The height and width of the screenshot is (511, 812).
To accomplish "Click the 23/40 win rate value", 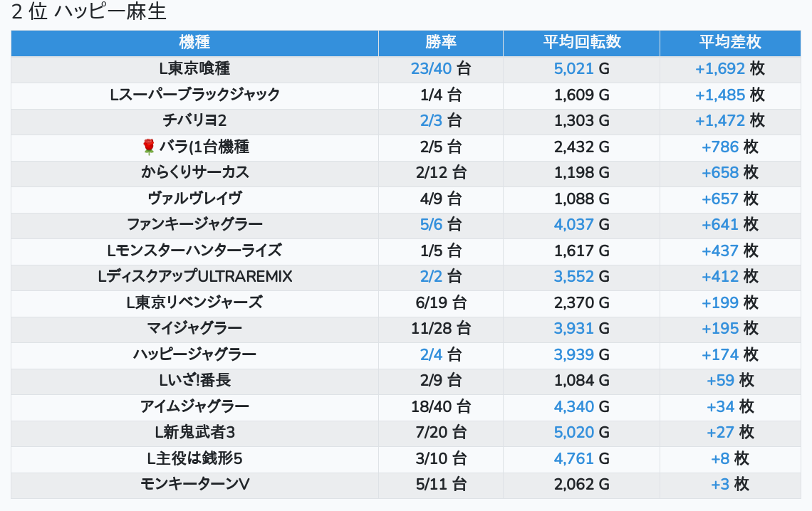I will (432, 69).
